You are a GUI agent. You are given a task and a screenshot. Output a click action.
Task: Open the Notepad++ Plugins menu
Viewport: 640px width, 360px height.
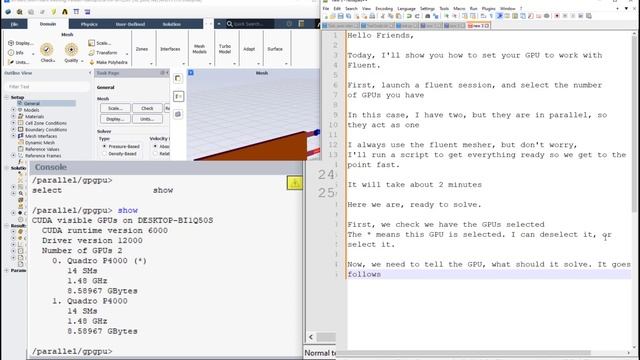coord(488,9)
